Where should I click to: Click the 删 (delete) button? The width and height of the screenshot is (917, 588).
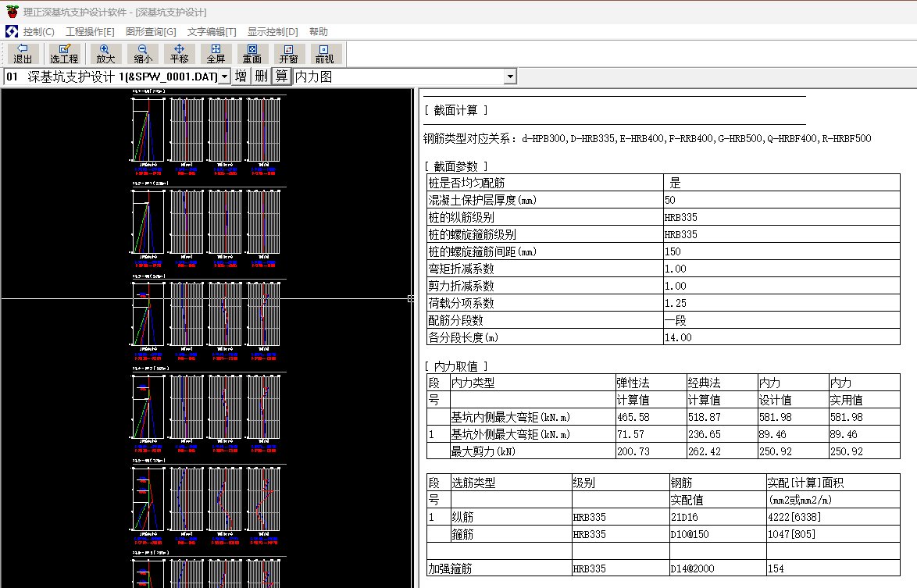261,77
